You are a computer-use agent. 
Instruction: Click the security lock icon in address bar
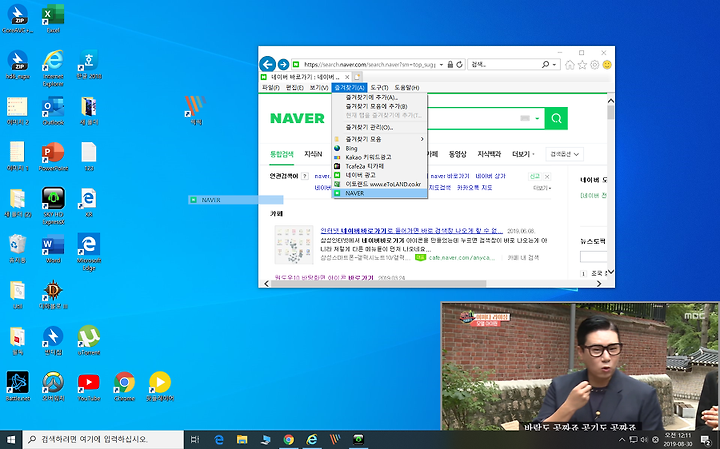pos(450,65)
